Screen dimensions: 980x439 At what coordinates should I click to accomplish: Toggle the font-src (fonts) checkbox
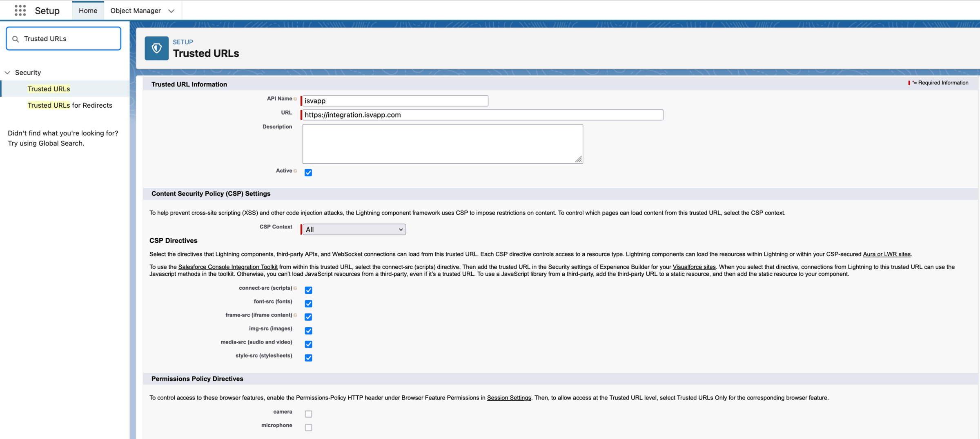pos(308,304)
